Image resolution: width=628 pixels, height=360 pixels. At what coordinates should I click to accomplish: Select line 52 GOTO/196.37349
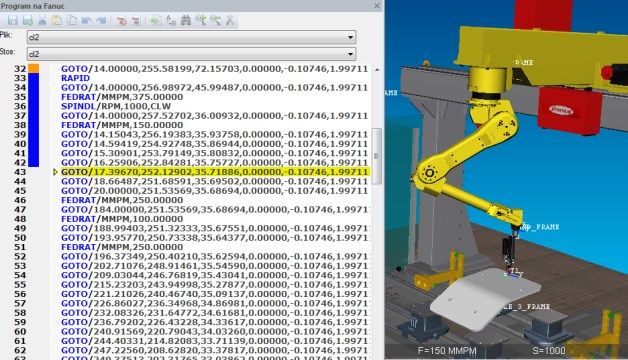pyautogui.click(x=215, y=257)
